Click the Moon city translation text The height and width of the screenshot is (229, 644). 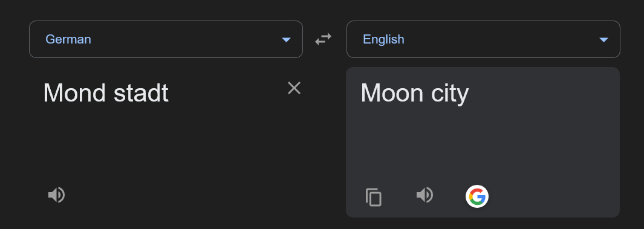pyautogui.click(x=414, y=93)
